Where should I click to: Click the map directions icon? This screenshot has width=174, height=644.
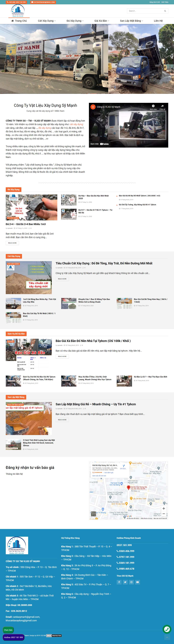(x=123, y=466)
